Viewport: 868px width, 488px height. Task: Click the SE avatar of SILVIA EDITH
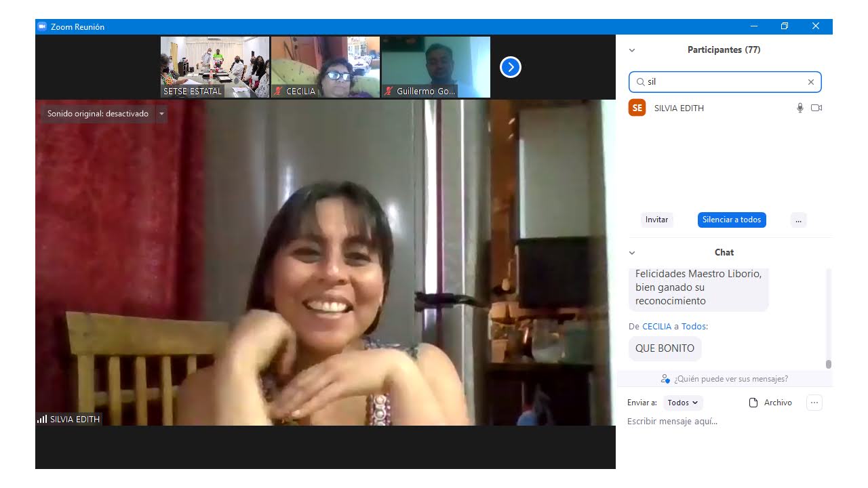[637, 108]
